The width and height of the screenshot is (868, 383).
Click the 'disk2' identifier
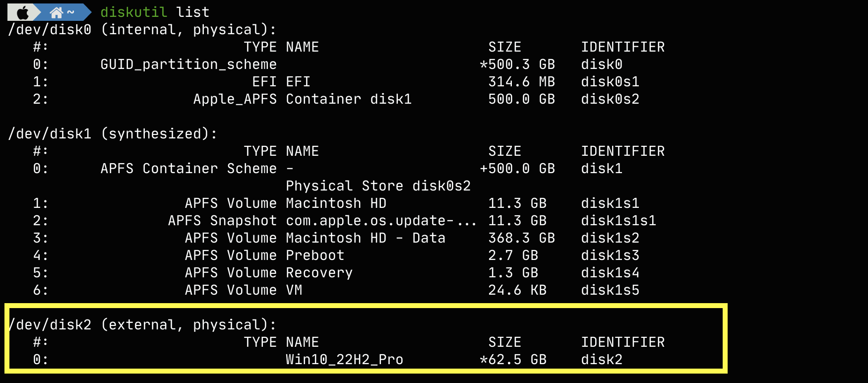(x=602, y=360)
